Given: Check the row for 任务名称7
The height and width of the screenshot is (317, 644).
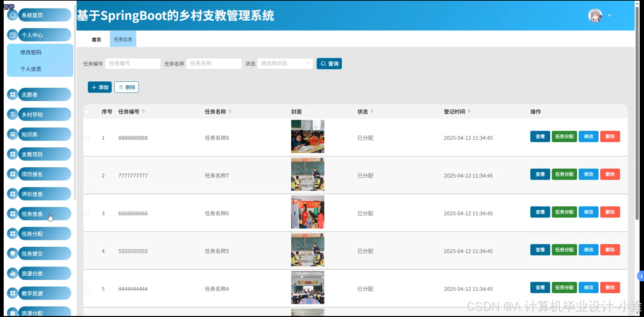Looking at the screenshot, I should (87, 176).
